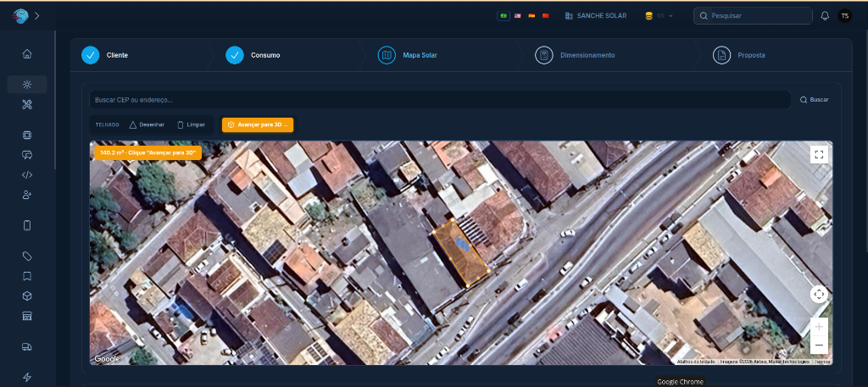This screenshot has width=868, height=387.
Task: Click Limpar to clear the roof
Action: 191,125
